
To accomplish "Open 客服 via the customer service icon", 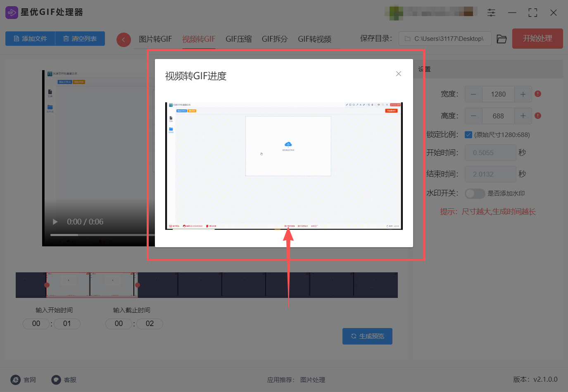I will click(56, 380).
